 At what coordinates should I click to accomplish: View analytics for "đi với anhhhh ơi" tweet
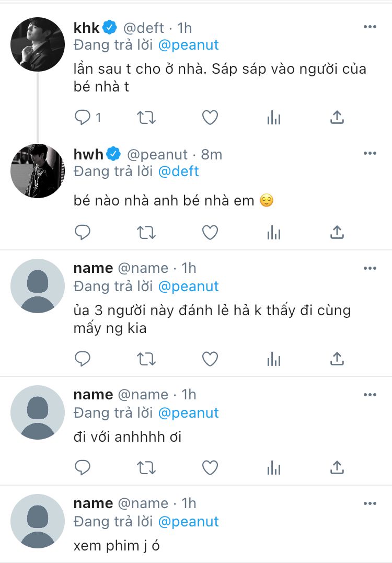coord(273,467)
